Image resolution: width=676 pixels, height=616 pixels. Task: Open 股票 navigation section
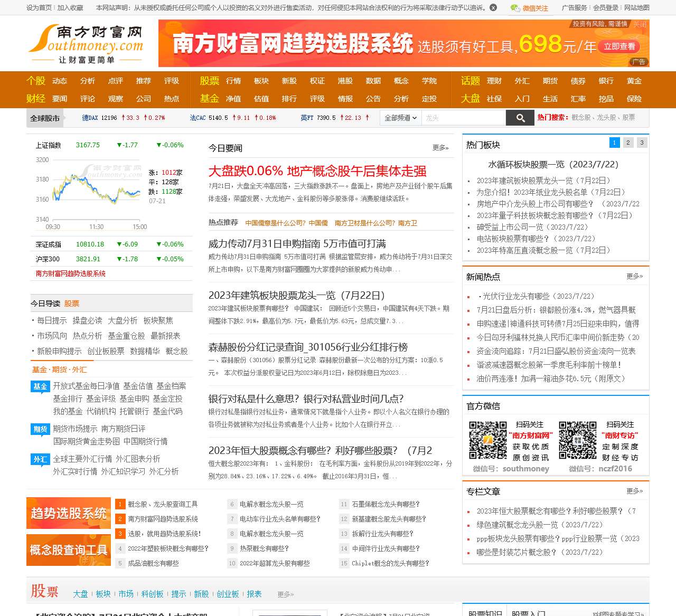click(209, 81)
